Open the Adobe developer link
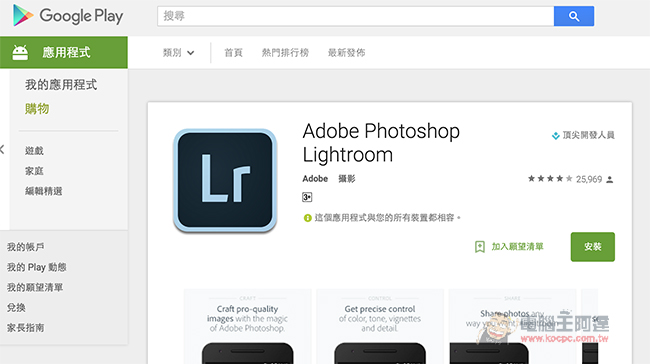 click(315, 179)
